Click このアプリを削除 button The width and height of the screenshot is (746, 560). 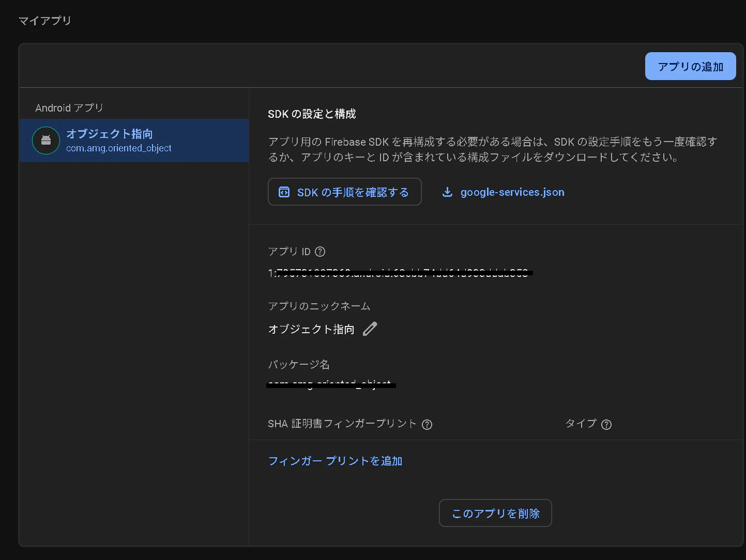495,513
